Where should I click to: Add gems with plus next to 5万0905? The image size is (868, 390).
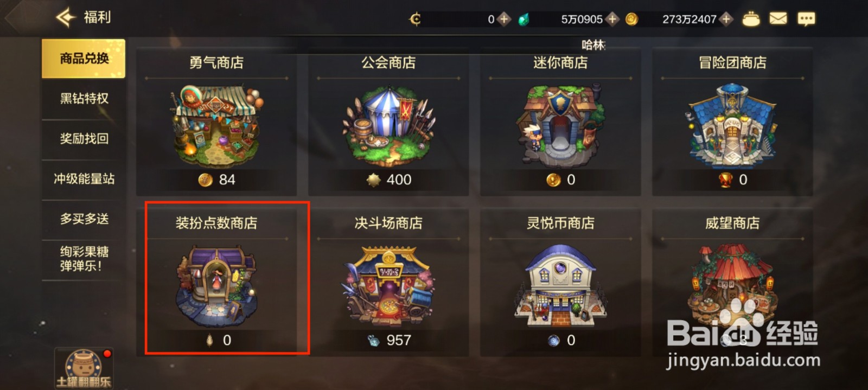[x=612, y=20]
